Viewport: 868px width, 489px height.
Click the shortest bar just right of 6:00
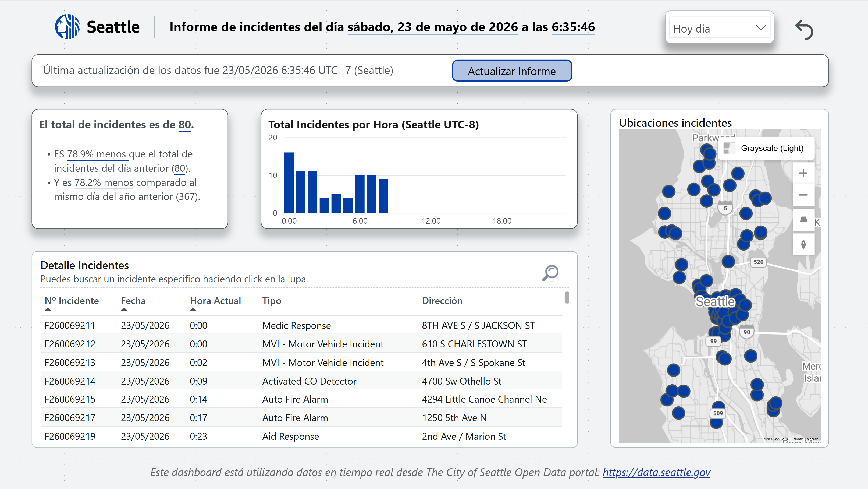pyautogui.click(x=383, y=196)
